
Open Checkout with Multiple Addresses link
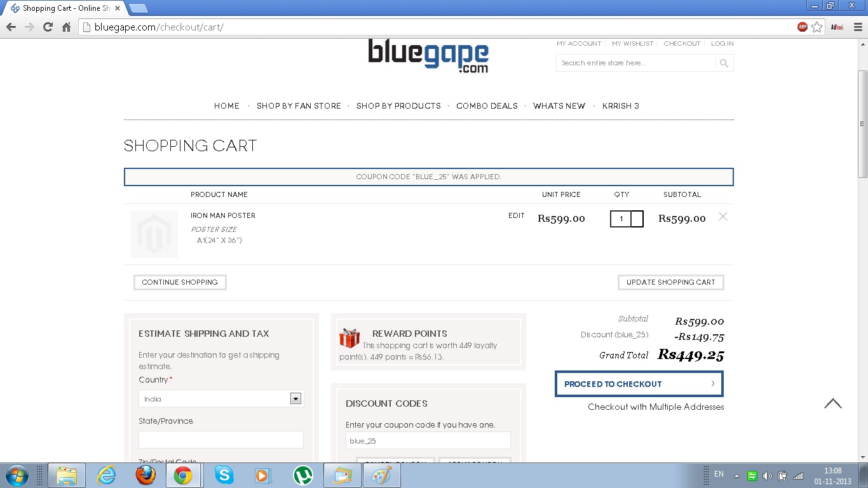(656, 407)
